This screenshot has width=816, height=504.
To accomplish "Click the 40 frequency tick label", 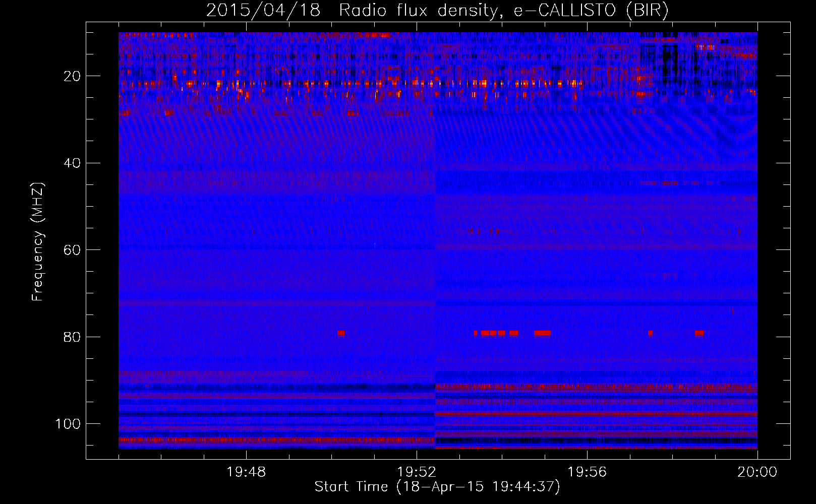I will point(72,163).
